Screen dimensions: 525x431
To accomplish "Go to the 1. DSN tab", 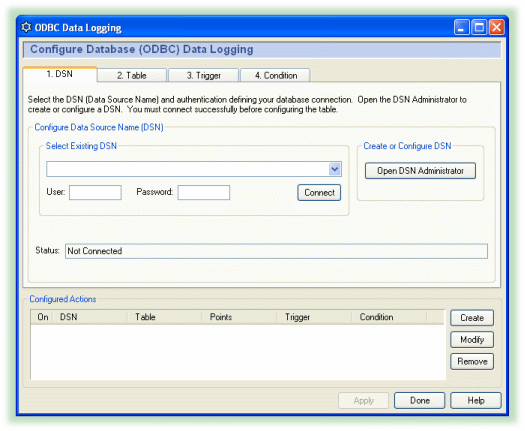I will [60, 74].
